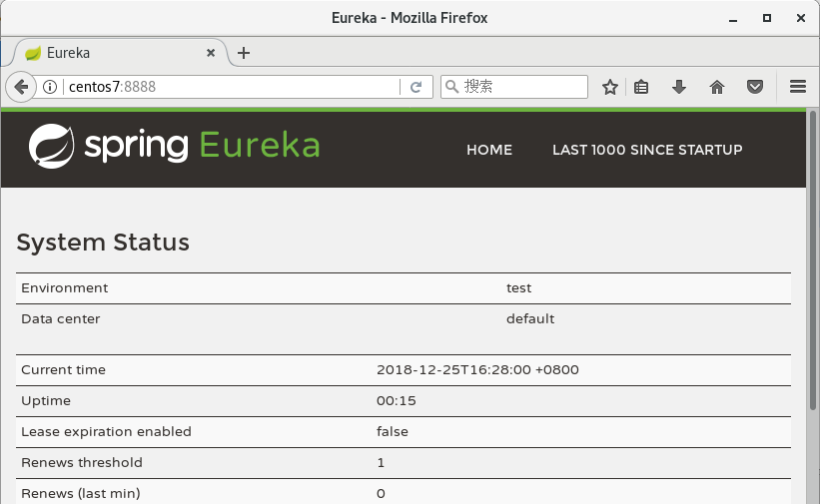Image resolution: width=820 pixels, height=504 pixels.
Task: Click the spring Eureka logo
Action: click(174, 146)
